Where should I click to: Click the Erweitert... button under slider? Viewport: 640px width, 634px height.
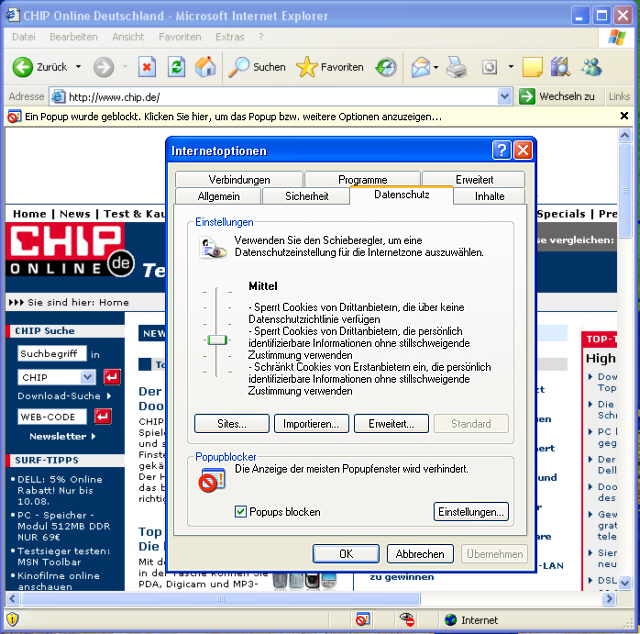(x=391, y=424)
